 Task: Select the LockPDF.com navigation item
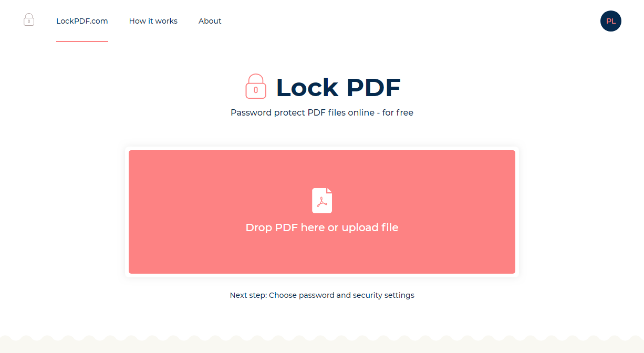point(82,21)
